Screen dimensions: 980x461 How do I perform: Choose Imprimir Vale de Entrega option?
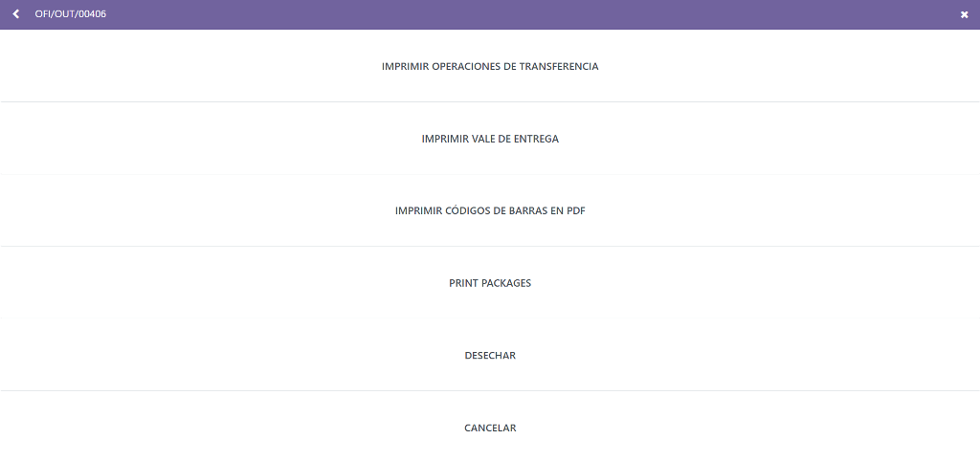click(x=490, y=139)
